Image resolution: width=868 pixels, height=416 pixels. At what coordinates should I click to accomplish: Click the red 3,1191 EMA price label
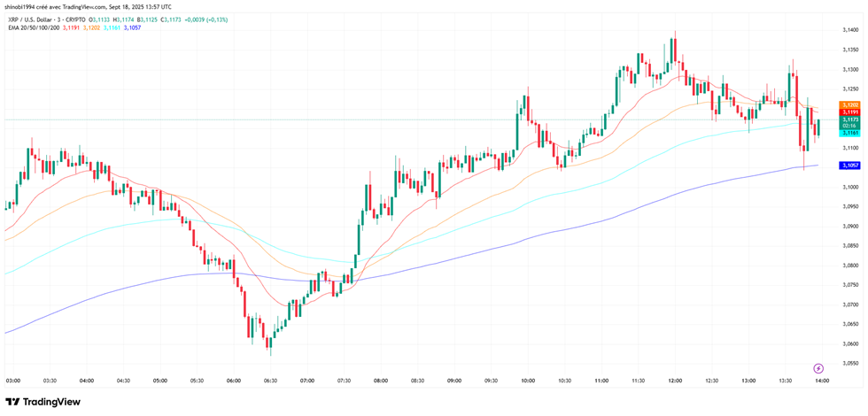pos(849,112)
